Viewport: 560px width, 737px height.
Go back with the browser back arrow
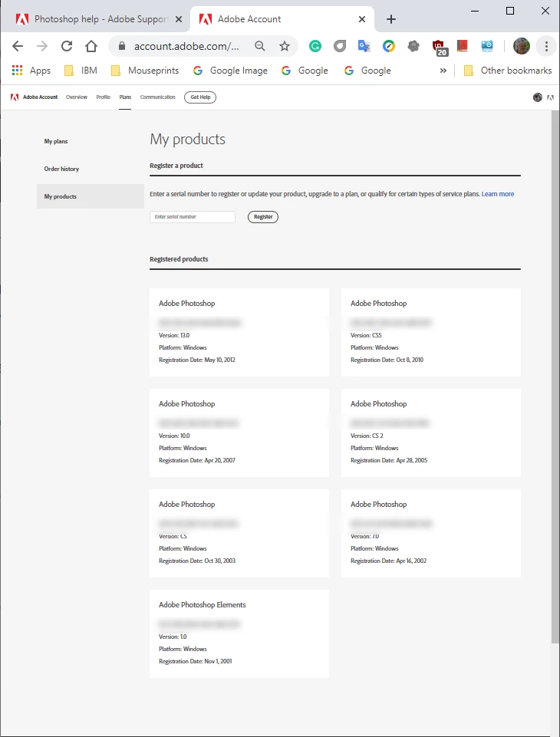pyautogui.click(x=18, y=46)
